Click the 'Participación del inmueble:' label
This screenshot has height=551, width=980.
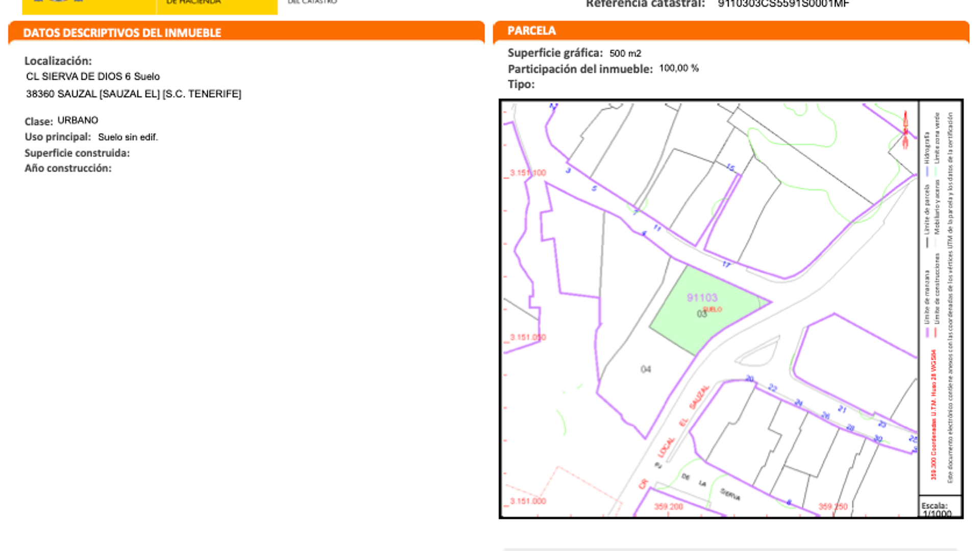(x=580, y=69)
